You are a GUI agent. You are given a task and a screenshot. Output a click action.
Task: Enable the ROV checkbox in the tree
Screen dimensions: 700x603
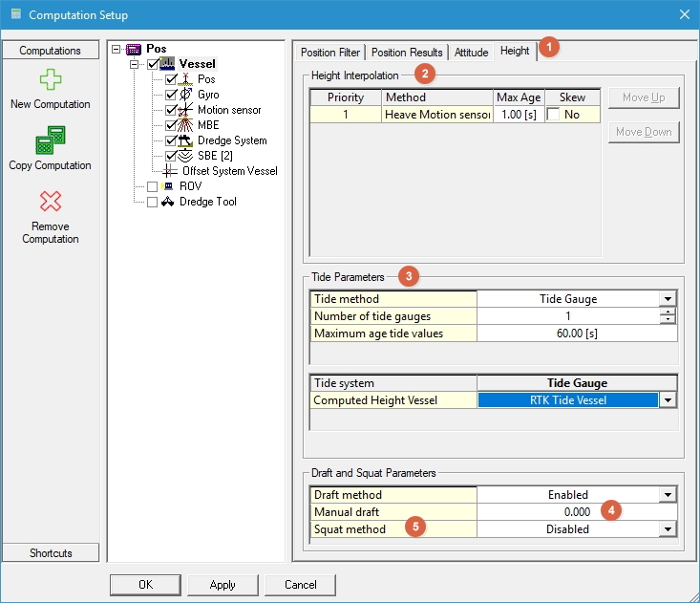coord(152,186)
